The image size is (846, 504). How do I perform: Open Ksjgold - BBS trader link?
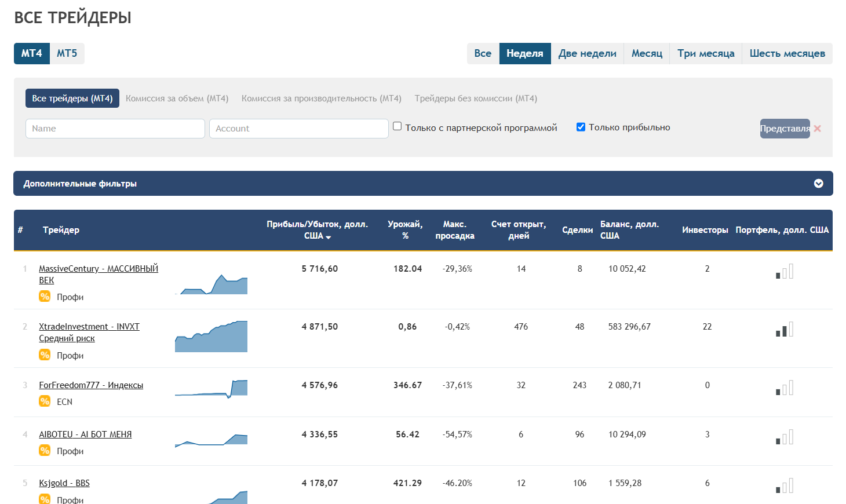[64, 483]
